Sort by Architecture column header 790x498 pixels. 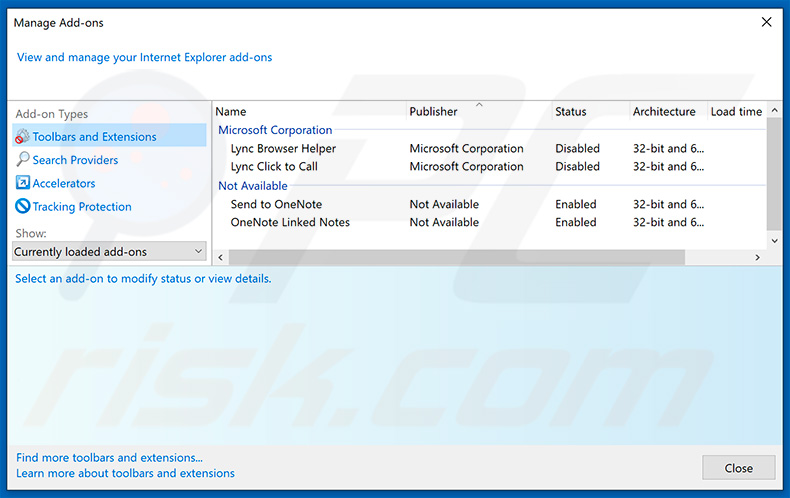pyautogui.click(x=664, y=111)
